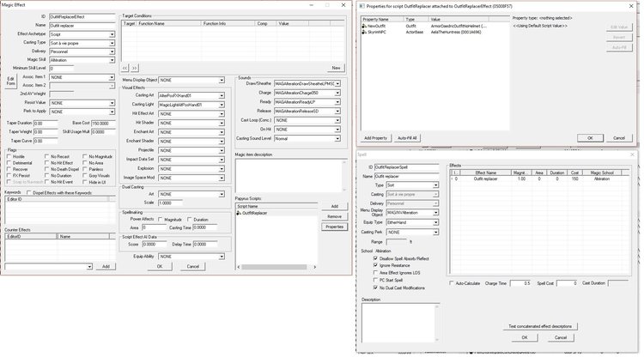
Task: Click the EditorID column in Counter Effects
Action: [31, 237]
